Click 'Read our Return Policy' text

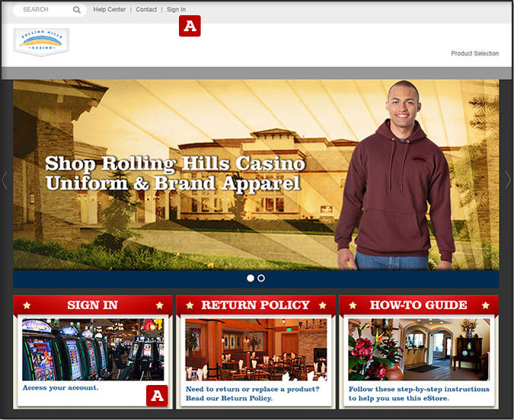pyautogui.click(x=229, y=399)
